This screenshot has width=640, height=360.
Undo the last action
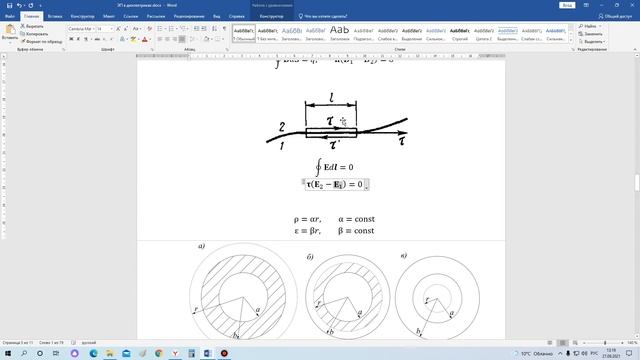19,5
